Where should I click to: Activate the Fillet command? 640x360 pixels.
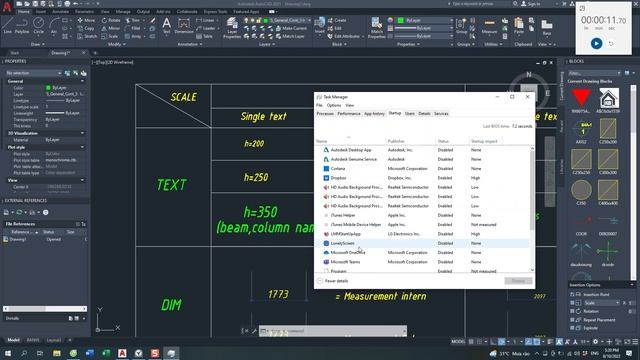point(133,28)
